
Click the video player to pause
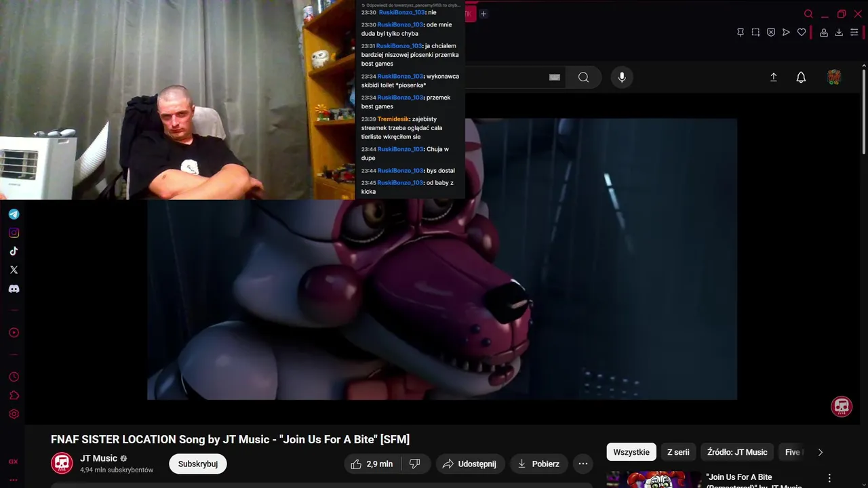442,259
